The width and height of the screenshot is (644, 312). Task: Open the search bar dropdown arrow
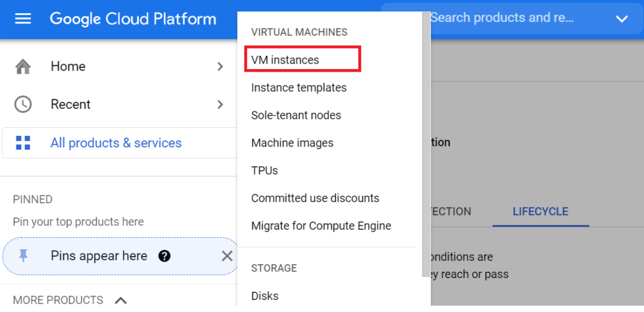pyautogui.click(x=622, y=18)
